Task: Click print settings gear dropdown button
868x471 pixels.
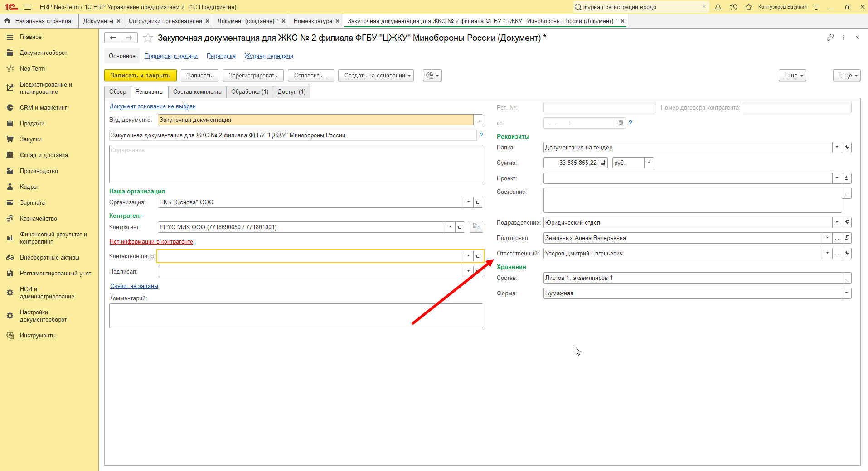Action: click(432, 76)
